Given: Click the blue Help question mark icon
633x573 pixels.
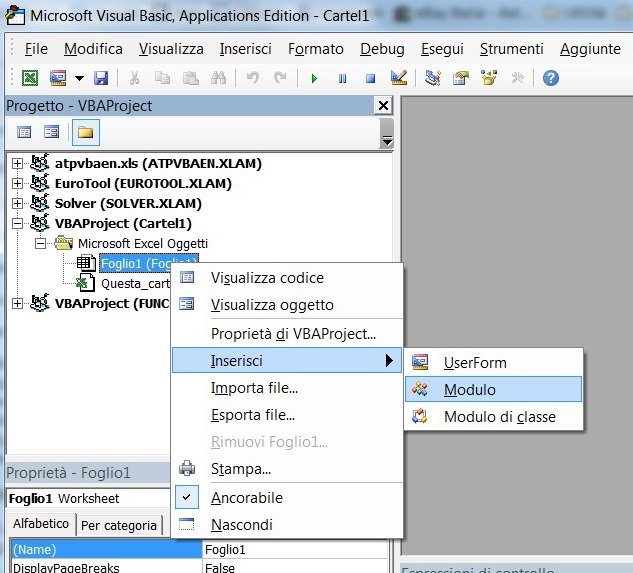Looking at the screenshot, I should [x=551, y=78].
